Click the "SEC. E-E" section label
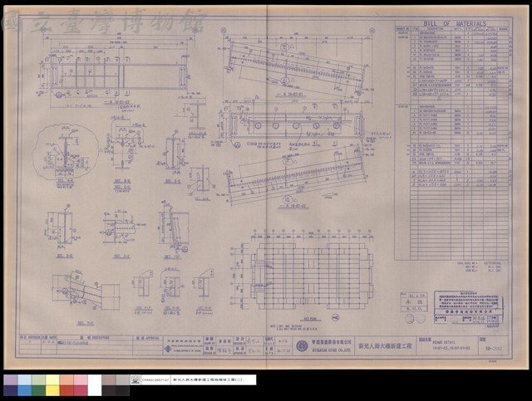The image size is (532, 401). point(173,182)
